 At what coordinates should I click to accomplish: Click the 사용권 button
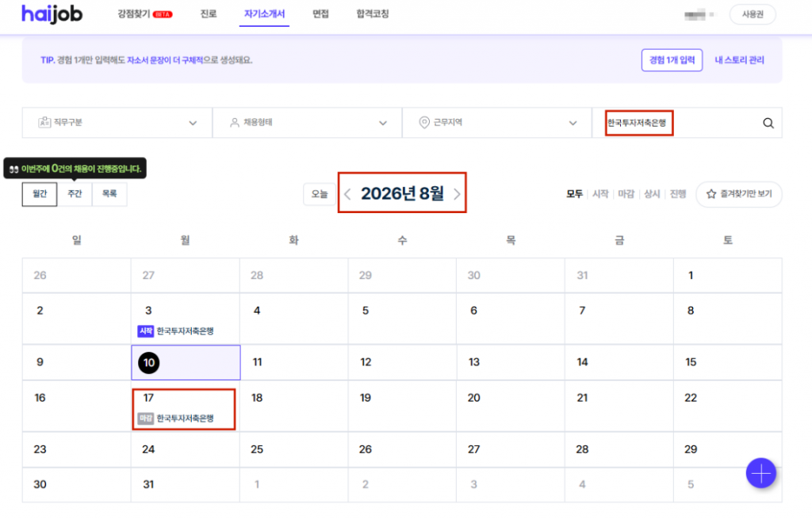[x=753, y=14]
